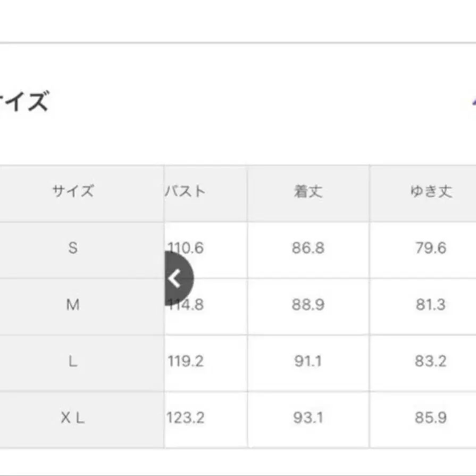Expand details for the L size row
This screenshot has height=476, width=476.
(73, 361)
